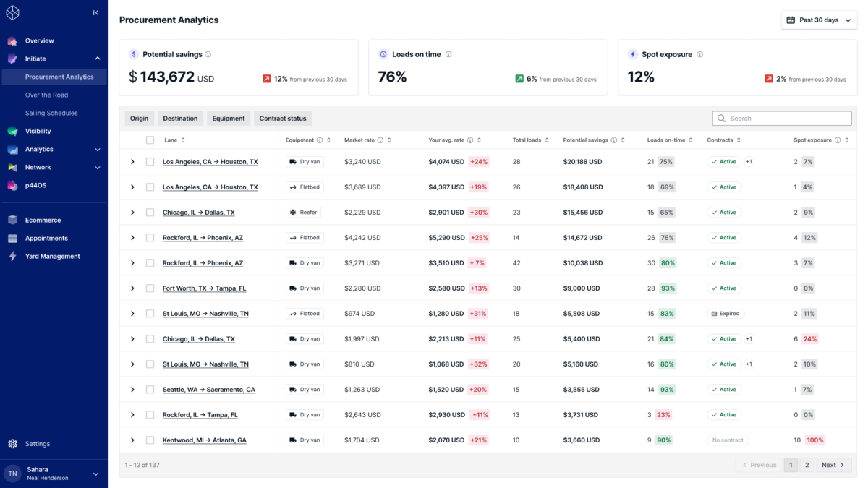The height and width of the screenshot is (488, 868).
Task: Open Settings gear icon in sidebar
Action: 12,444
